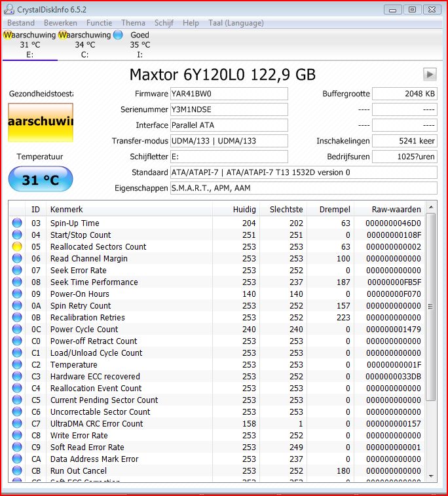448x496 pixels.
Task: Click the Standaard field ATA/ATAPI-7
Action: [303, 173]
